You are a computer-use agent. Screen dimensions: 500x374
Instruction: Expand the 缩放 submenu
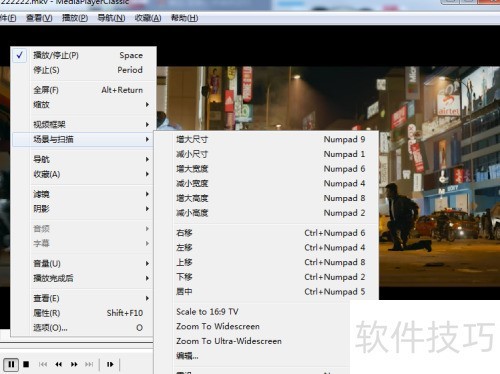[83, 105]
